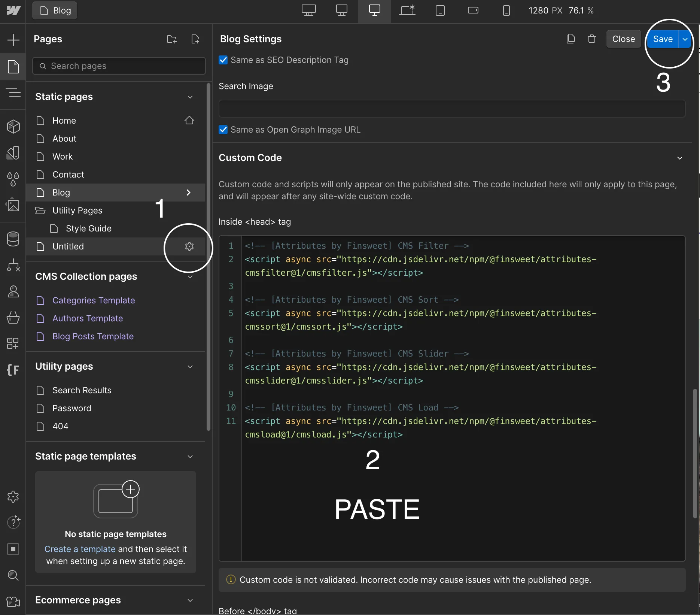Click the Pages list scrollbar

[x=209, y=257]
